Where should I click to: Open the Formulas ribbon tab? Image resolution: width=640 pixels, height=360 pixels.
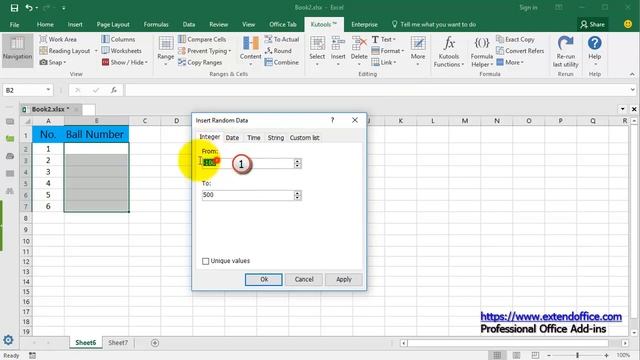156,24
